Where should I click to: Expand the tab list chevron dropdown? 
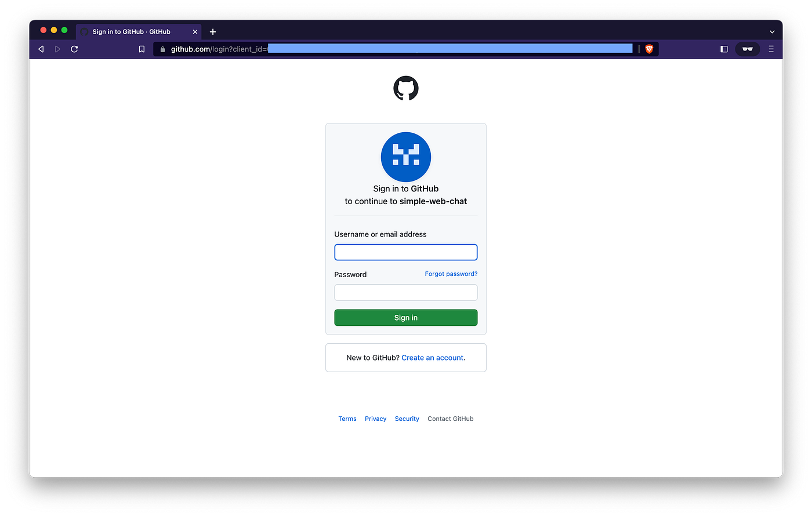click(x=772, y=32)
